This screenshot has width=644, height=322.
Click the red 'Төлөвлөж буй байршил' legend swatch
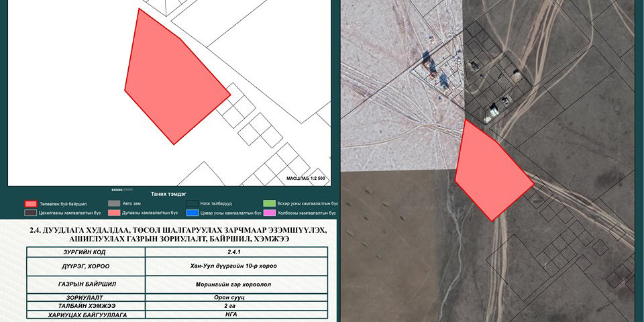click(x=30, y=203)
